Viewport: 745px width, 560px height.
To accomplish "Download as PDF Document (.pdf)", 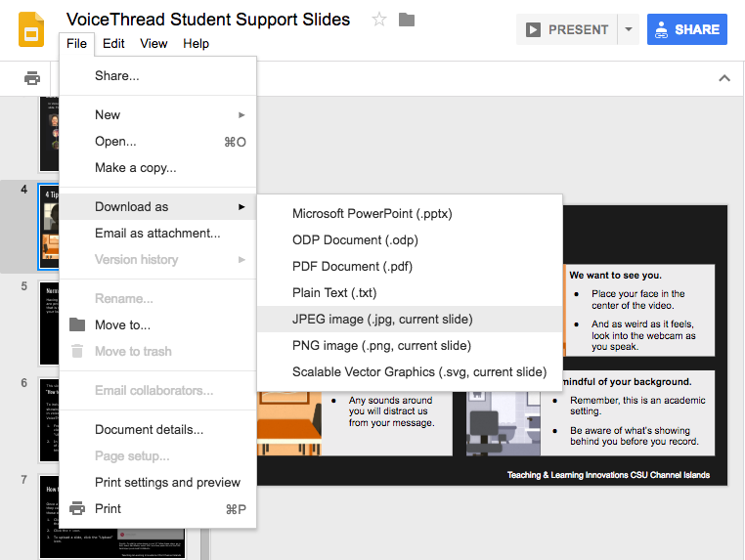I will pyautogui.click(x=410, y=267).
